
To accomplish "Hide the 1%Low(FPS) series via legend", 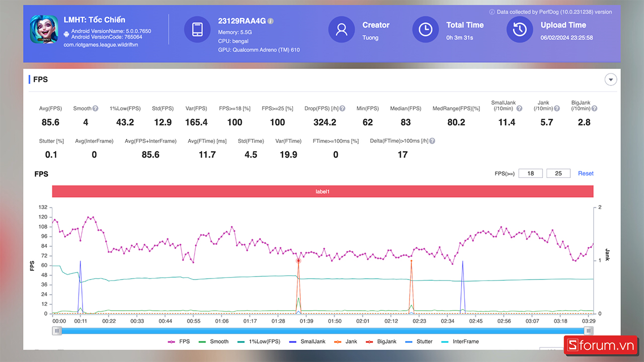I will [x=260, y=341].
